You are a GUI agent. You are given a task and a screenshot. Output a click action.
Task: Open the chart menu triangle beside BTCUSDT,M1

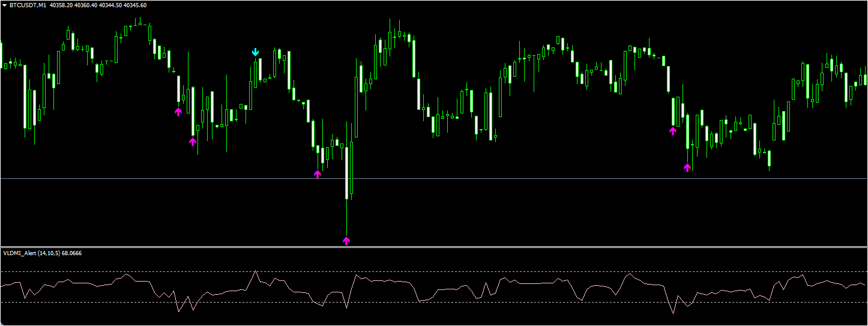click(5, 5)
